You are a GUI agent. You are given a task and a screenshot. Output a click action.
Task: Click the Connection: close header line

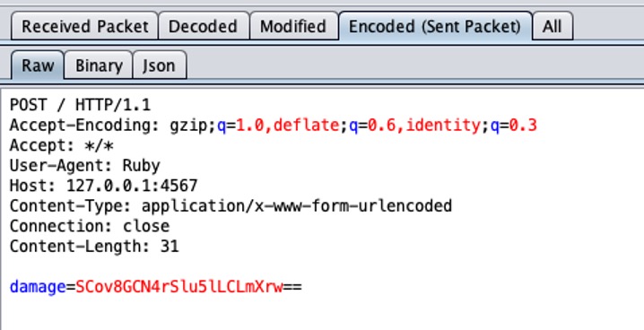[90, 226]
